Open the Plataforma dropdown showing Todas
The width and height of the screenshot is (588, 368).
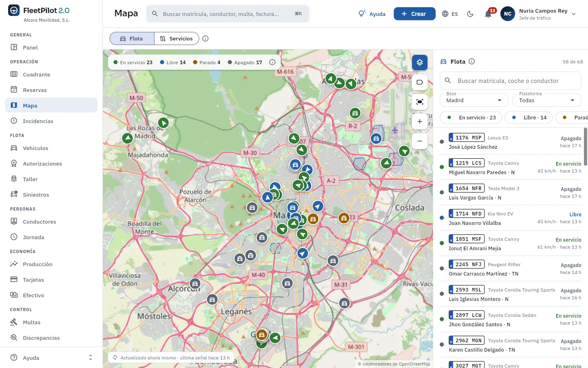(547, 100)
